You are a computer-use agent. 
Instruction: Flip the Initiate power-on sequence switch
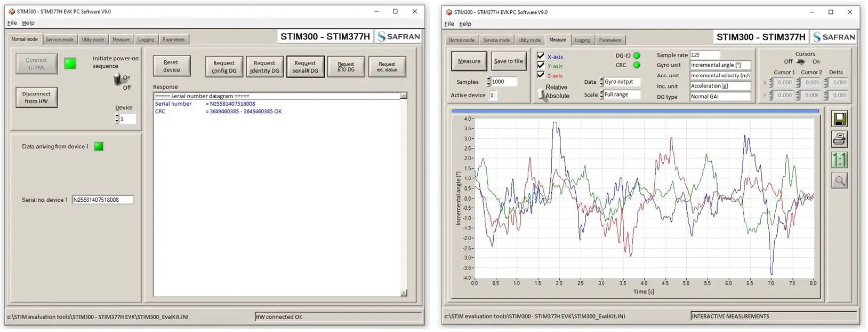point(117,80)
